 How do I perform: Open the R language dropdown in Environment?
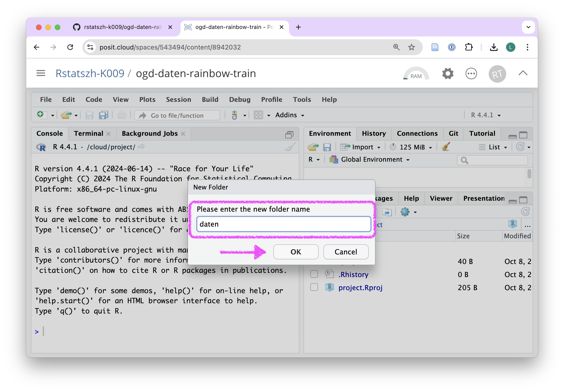[314, 160]
